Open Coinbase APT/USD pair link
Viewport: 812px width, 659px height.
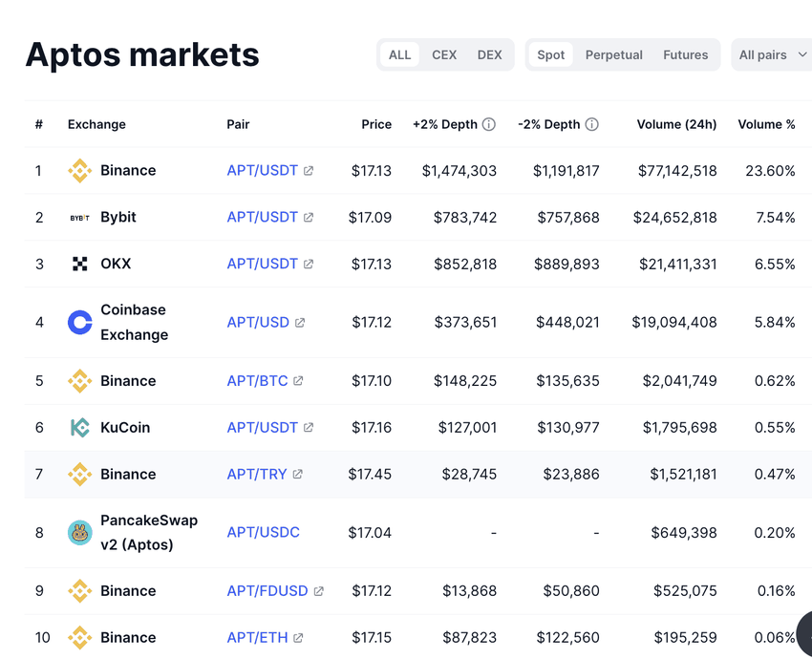pyautogui.click(x=258, y=323)
